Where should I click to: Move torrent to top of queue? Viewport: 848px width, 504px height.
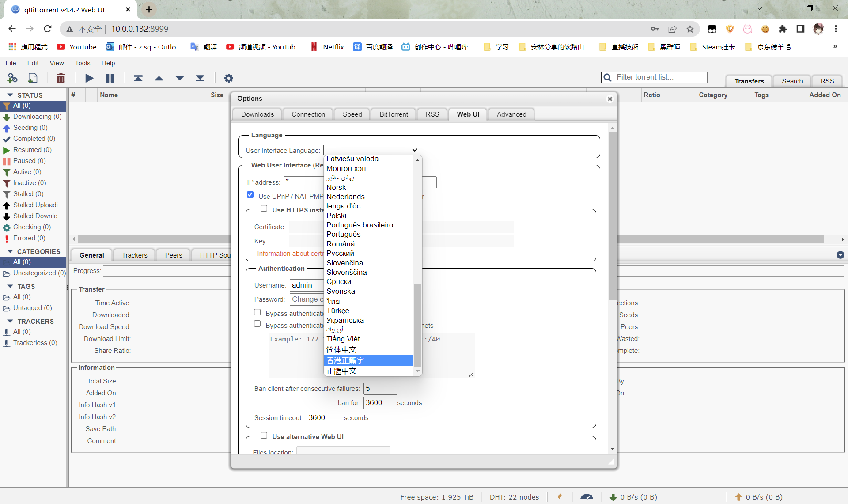tap(138, 78)
